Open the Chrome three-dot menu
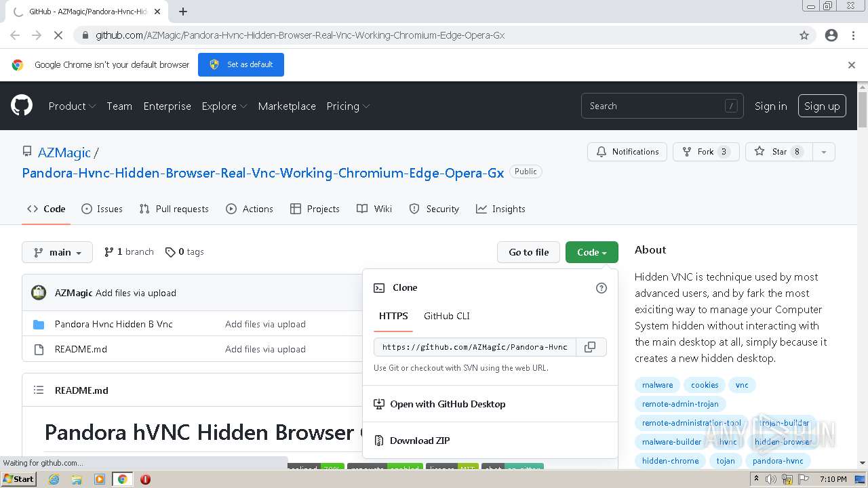Screen dimensions: 868x488 pyautogui.click(x=853, y=35)
